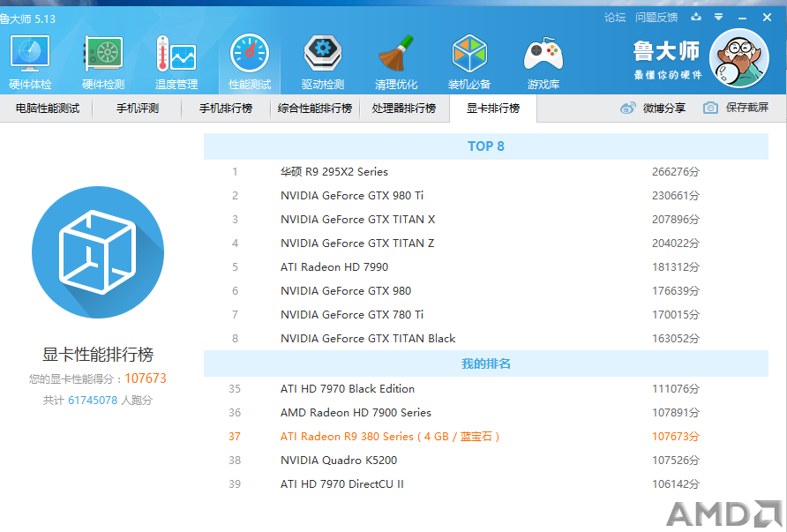
Task: Click the camera screenshot icon
Action: [710, 108]
